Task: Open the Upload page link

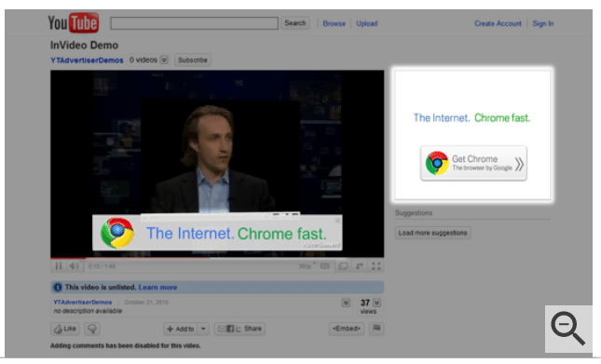Action: click(x=367, y=23)
